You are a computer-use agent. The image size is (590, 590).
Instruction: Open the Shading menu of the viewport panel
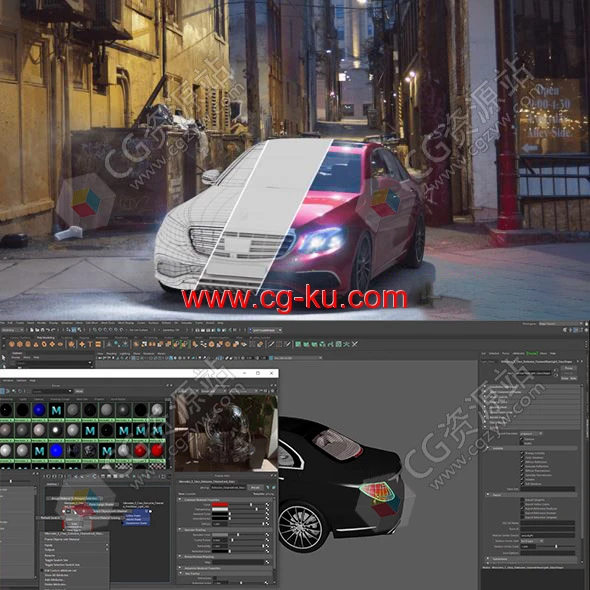pyautogui.click(x=111, y=353)
